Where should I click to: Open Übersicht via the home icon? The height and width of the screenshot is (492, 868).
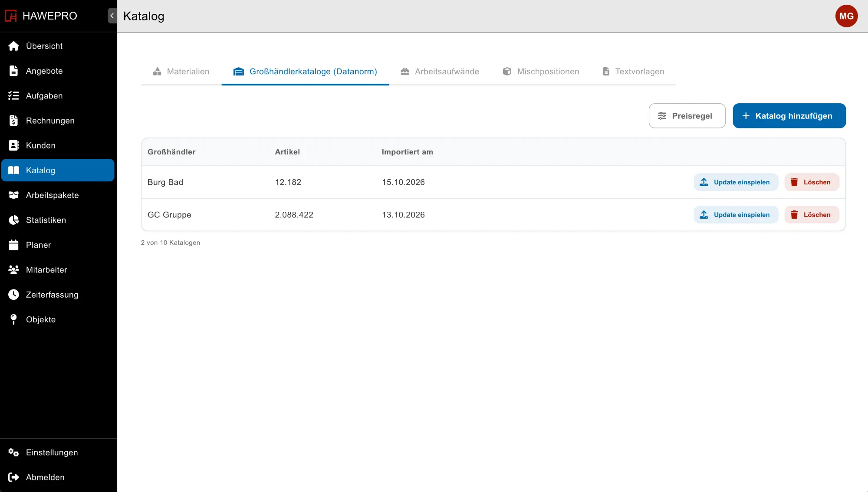click(14, 46)
